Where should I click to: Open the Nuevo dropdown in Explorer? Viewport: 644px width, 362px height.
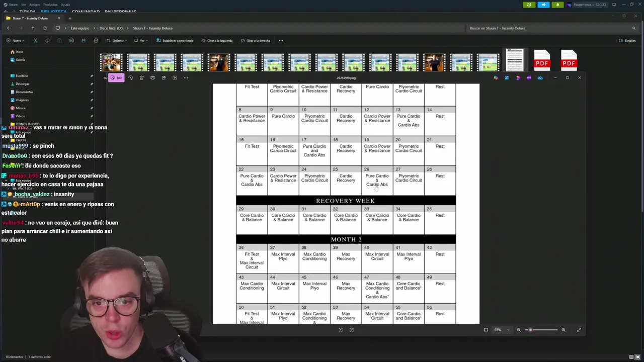[x=16, y=41]
